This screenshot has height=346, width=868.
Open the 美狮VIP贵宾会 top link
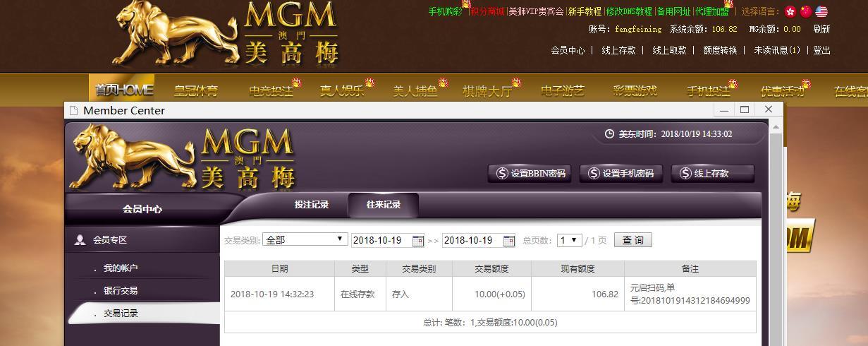536,11
